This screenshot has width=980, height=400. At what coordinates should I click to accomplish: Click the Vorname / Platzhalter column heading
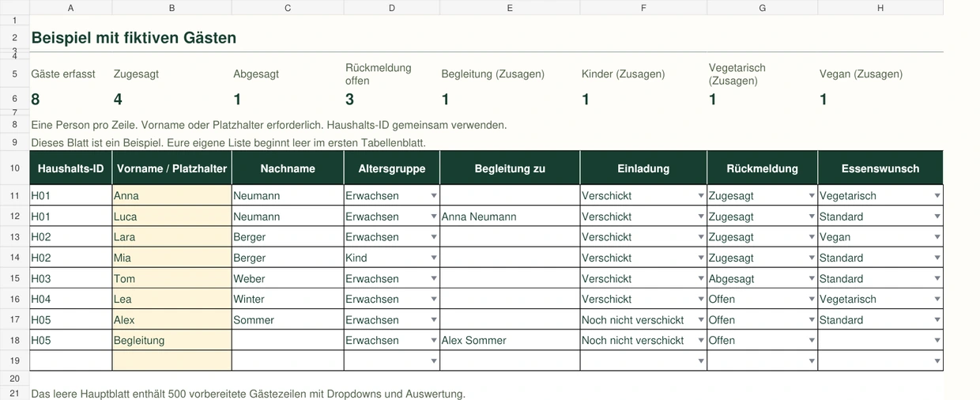point(171,168)
